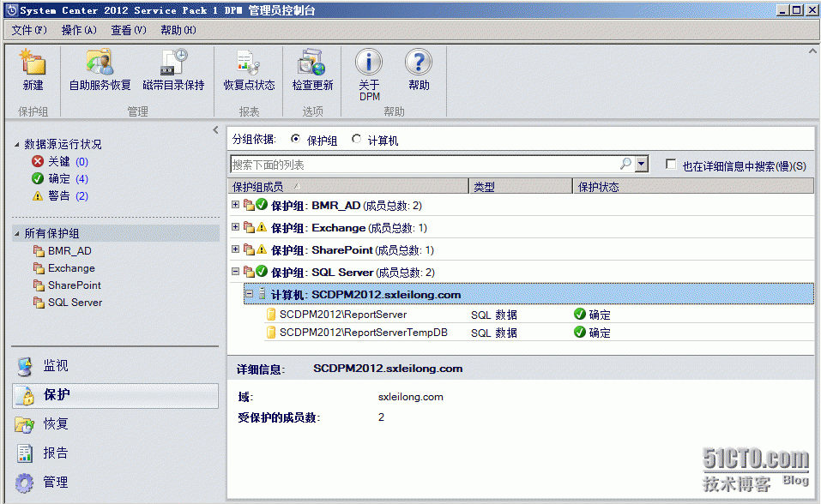Click the 保护 lock icon
821x504 pixels.
pos(25,396)
